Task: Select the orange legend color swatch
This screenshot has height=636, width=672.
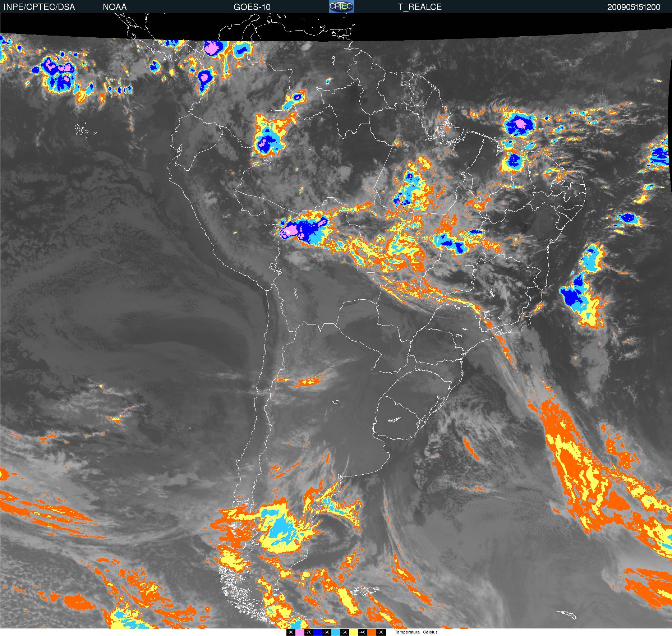Action: [372, 632]
